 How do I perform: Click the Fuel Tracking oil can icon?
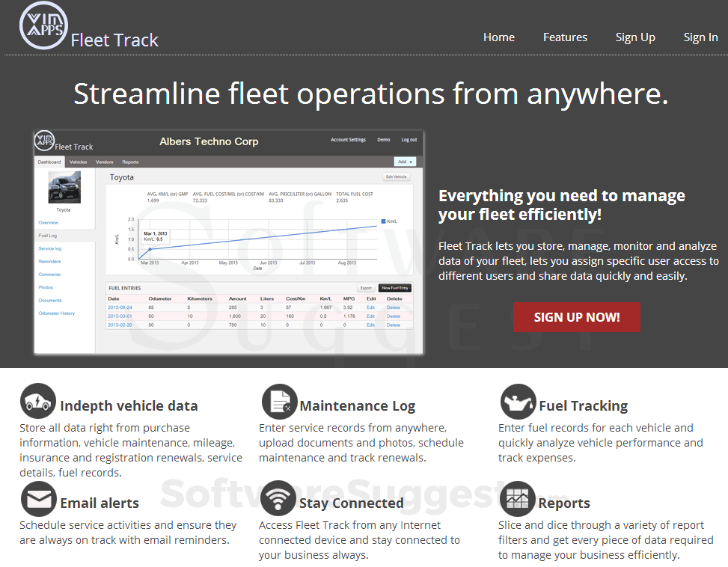pos(519,402)
